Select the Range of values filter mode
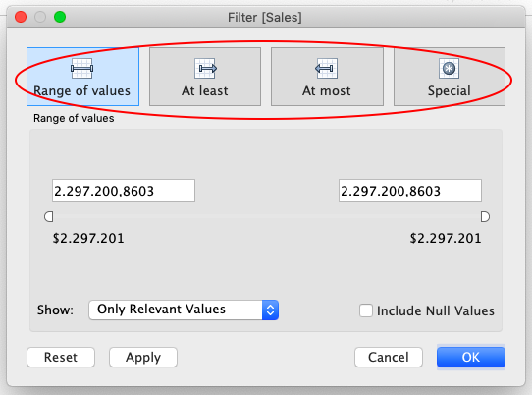532x395 pixels. pos(82,77)
